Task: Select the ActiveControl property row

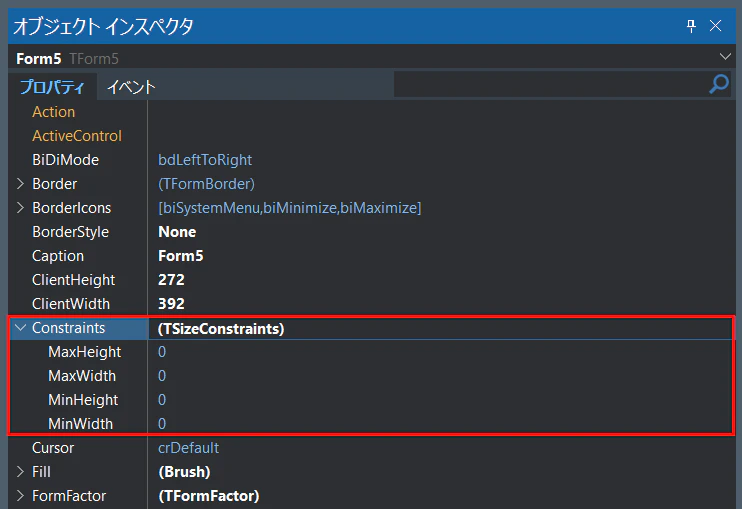Action: pyautogui.click(x=371, y=136)
